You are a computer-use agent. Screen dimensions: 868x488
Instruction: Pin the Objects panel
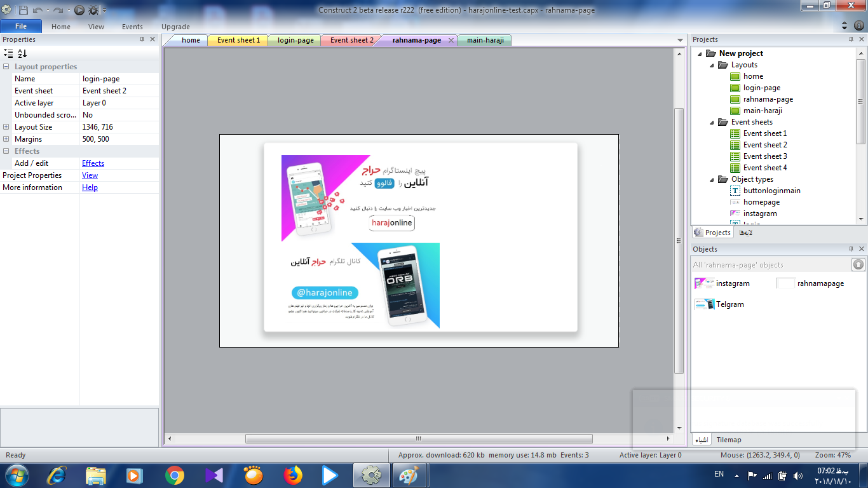[851, 249]
